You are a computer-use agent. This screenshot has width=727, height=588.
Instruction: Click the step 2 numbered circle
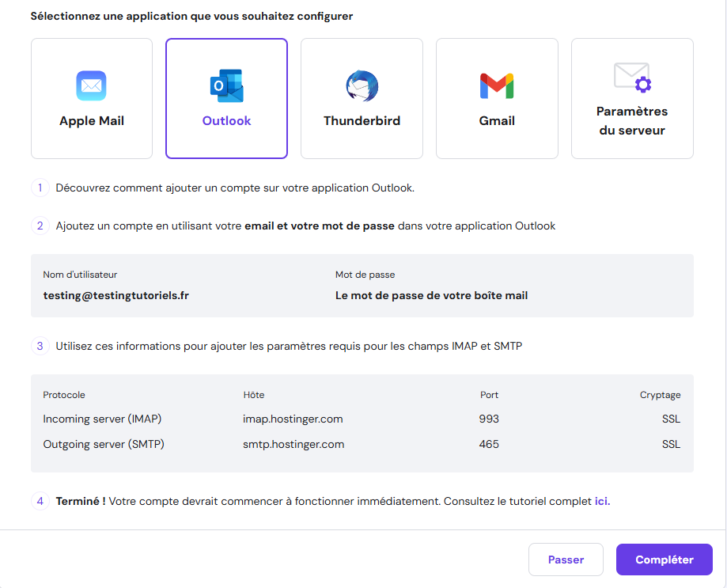(x=40, y=226)
